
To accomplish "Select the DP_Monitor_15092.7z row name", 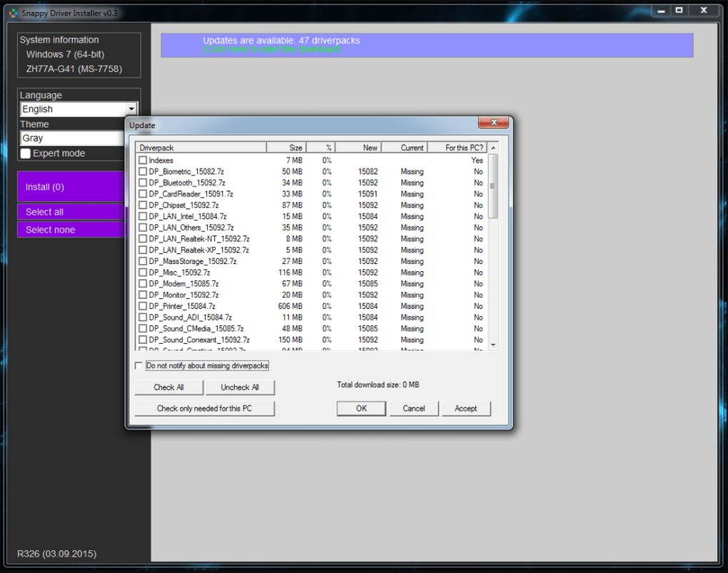I will [183, 295].
